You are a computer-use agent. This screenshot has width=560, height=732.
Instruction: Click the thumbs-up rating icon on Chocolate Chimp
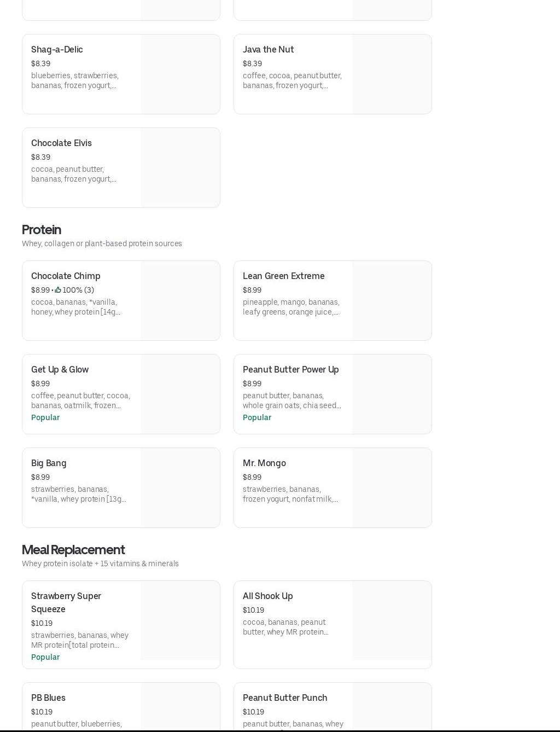coord(58,290)
